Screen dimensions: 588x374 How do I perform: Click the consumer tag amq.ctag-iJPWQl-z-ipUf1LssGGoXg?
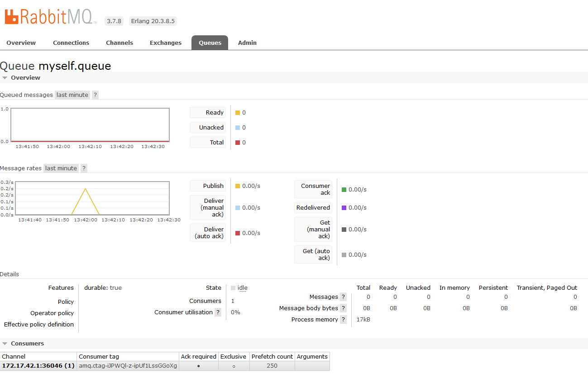click(128, 366)
